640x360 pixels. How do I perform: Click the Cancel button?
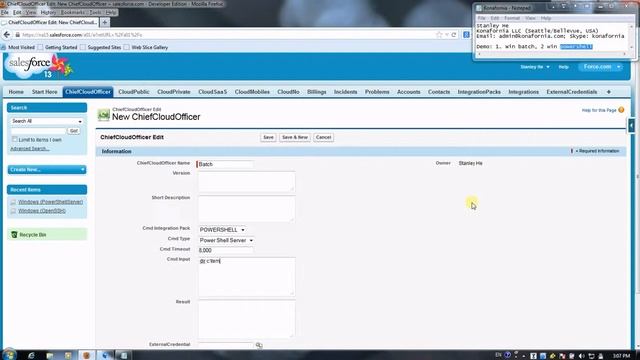click(x=323, y=138)
